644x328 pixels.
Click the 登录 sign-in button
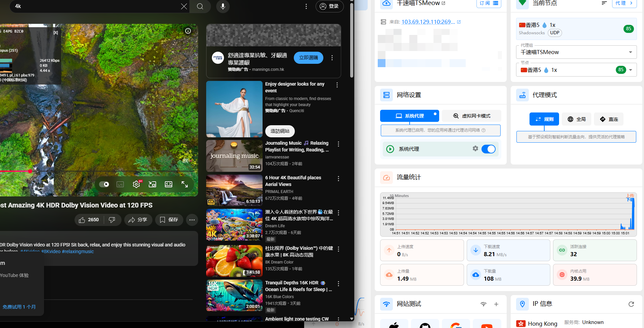pos(329,6)
